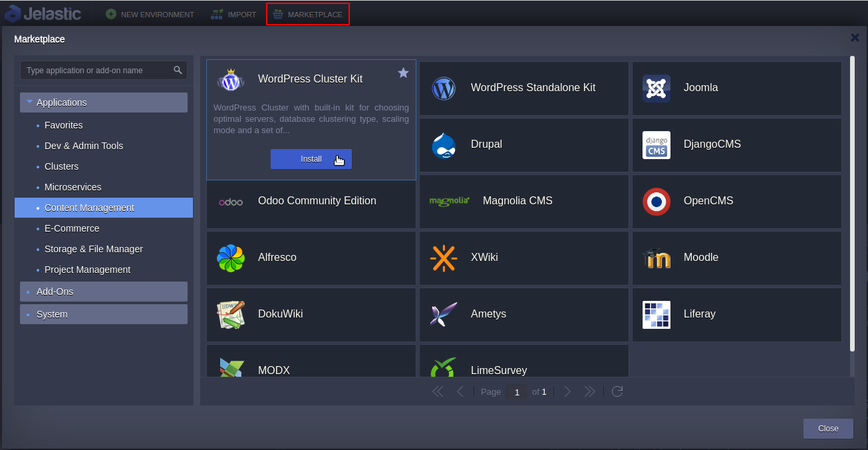Install WordPress Cluster Kit
This screenshot has height=450, width=868.
[x=311, y=159]
